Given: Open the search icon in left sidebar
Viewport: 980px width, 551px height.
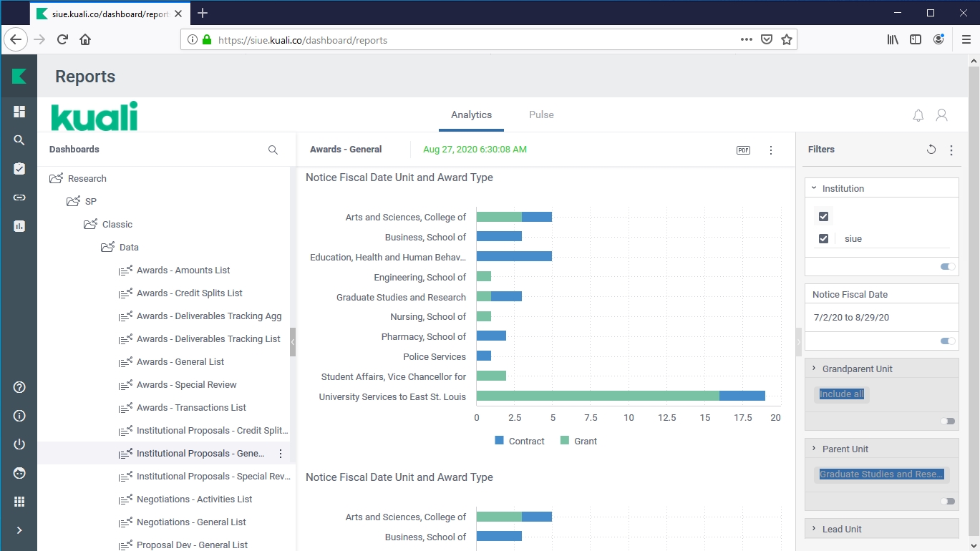Looking at the screenshot, I should coord(19,140).
